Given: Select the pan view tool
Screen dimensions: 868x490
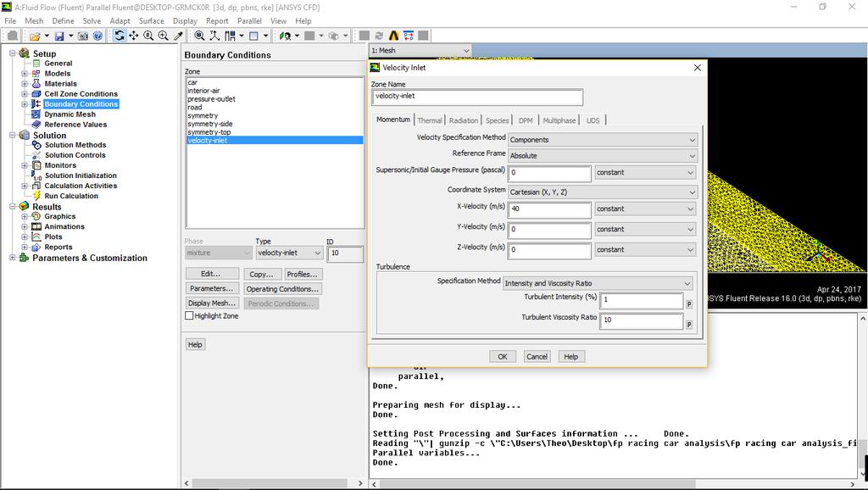Looking at the screenshot, I should pyautogui.click(x=134, y=36).
